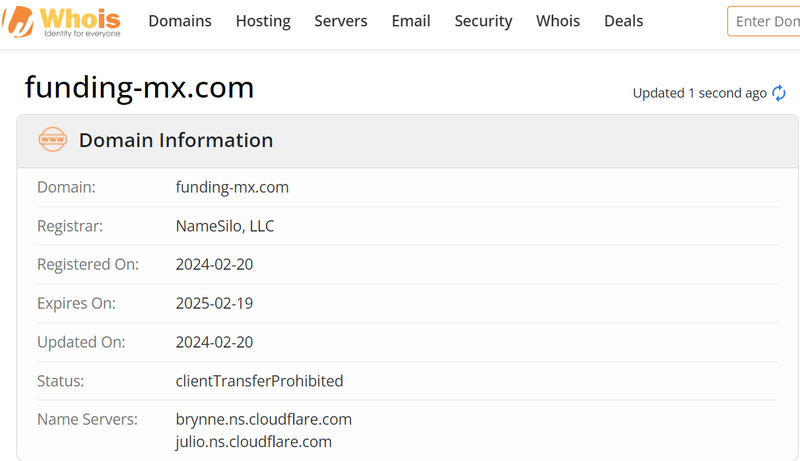Open the Domains menu

(x=180, y=21)
